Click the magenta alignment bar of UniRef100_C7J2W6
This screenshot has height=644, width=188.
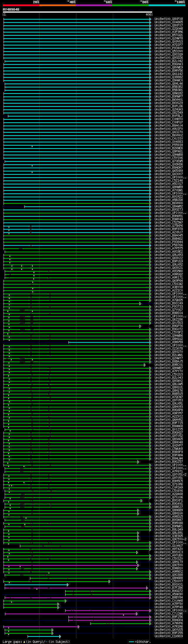pos(70,613)
